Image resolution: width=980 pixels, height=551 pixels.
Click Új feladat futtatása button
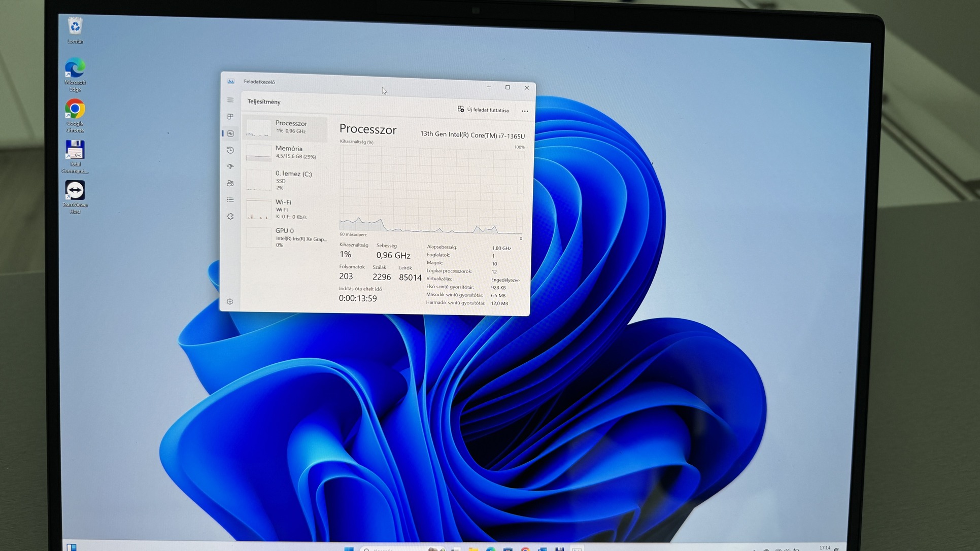point(483,110)
